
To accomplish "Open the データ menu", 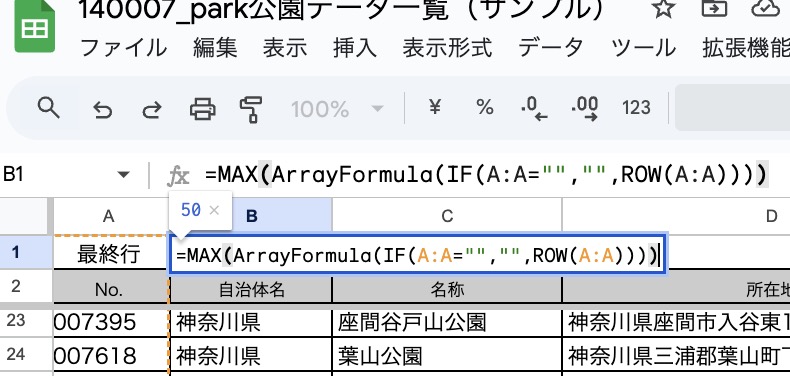I will 551,48.
